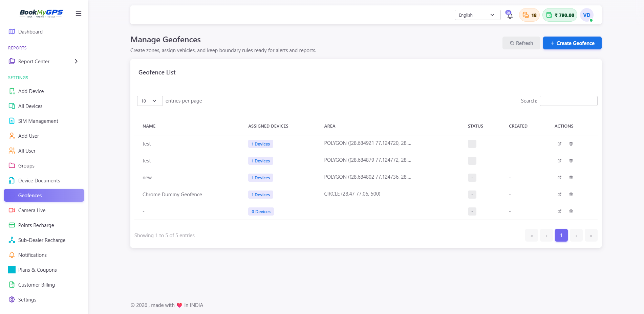Go to pagination page 1
644x314 pixels.
pos(561,235)
